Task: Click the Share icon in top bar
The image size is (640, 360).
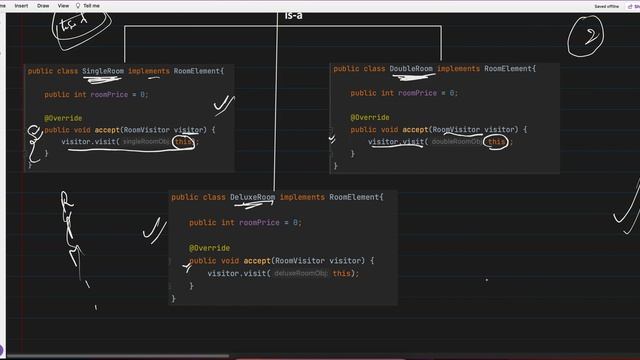Action: tap(630, 7)
